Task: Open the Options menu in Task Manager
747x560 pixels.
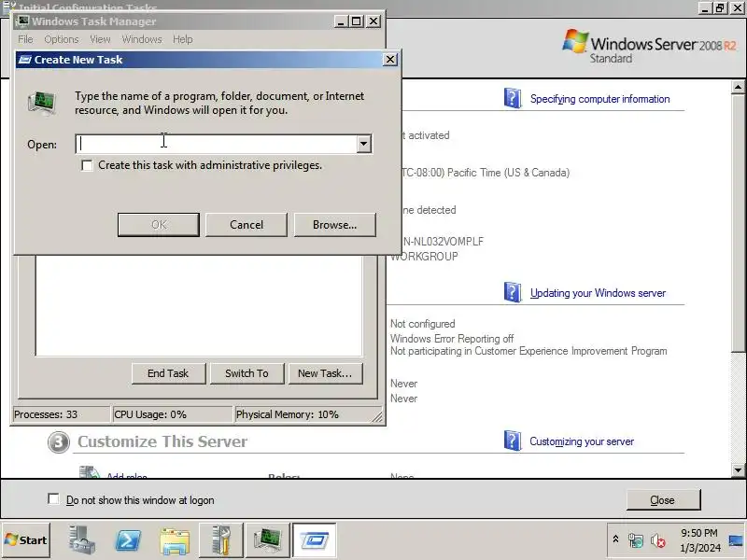Action: click(62, 39)
